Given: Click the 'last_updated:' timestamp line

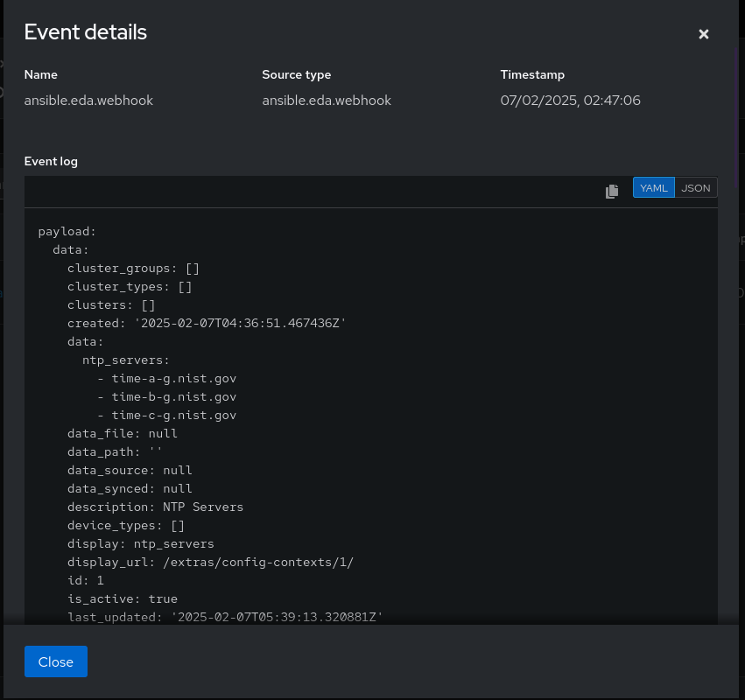Looking at the screenshot, I should pos(225,618).
